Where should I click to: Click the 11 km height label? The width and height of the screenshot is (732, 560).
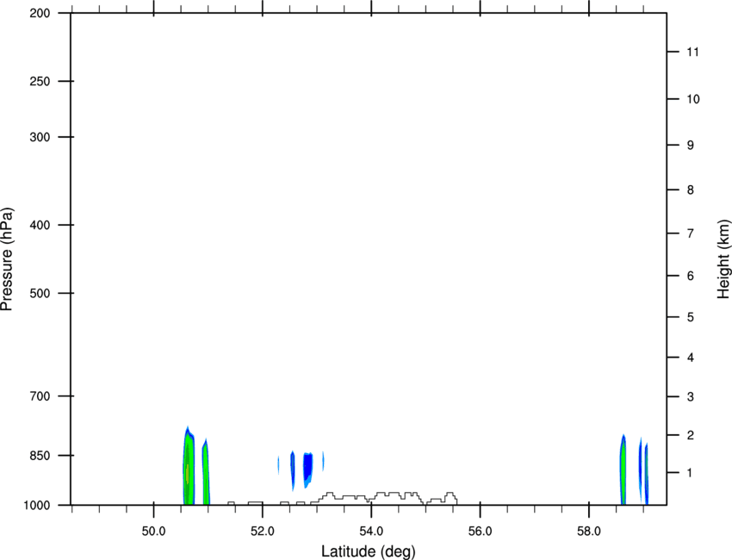pyautogui.click(x=692, y=52)
